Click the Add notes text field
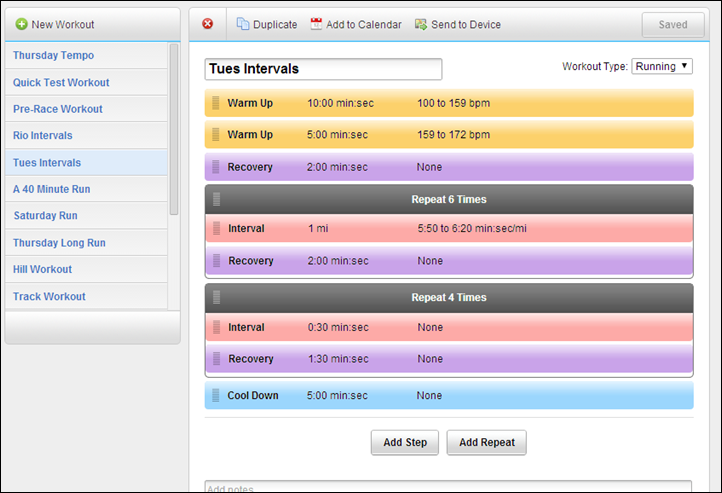This screenshot has width=722, height=493. tap(448, 487)
